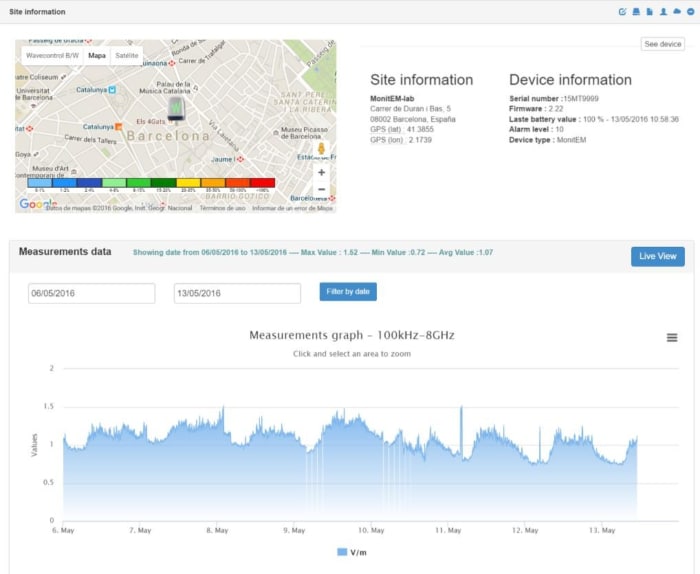The height and width of the screenshot is (574, 700).
Task: Click the end date field 13/05/2016
Action: (237, 293)
